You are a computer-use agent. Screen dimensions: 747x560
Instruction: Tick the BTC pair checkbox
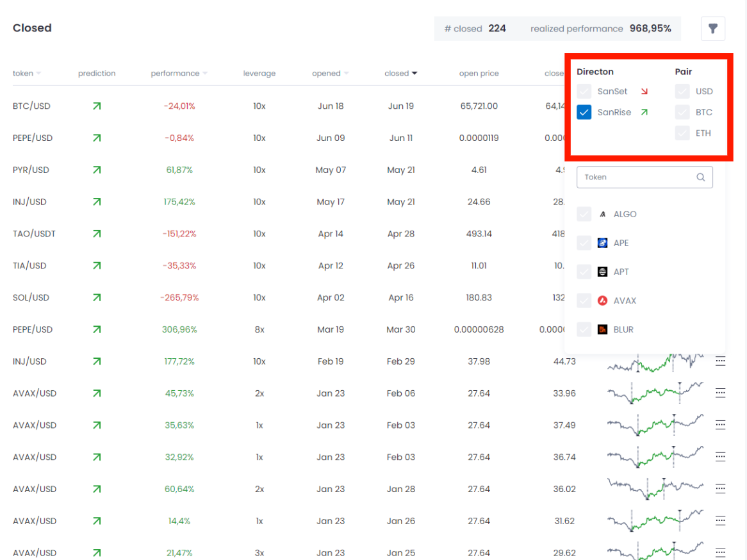(682, 113)
